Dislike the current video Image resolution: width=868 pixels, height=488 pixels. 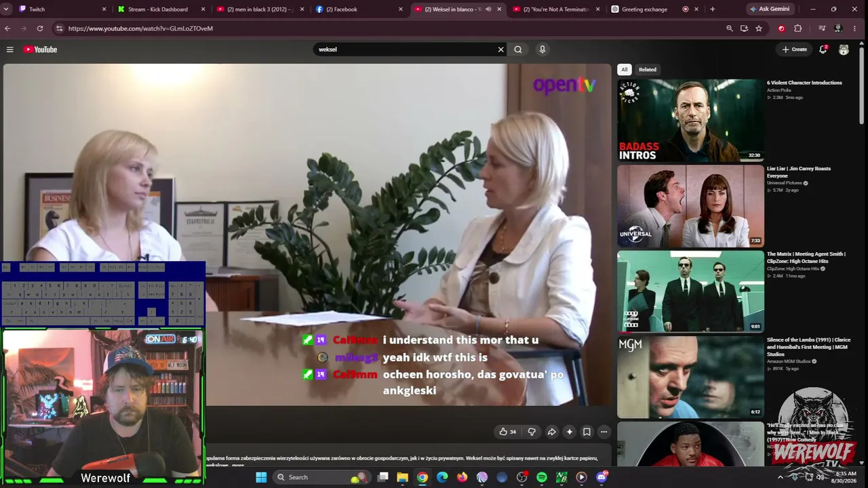coord(532,432)
